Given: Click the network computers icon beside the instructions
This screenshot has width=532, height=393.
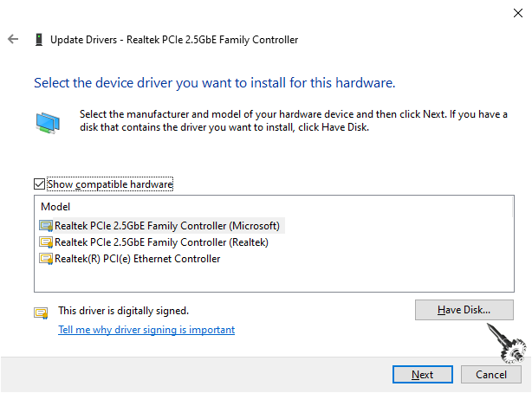Looking at the screenshot, I should pos(48,123).
